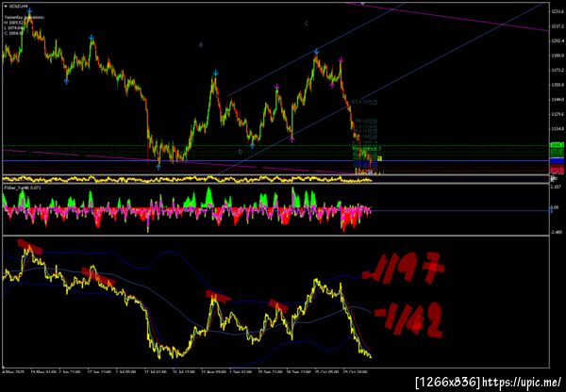Click the blue arrow under the early June low
Viewport: 566px width, 392px height.
[66, 81]
